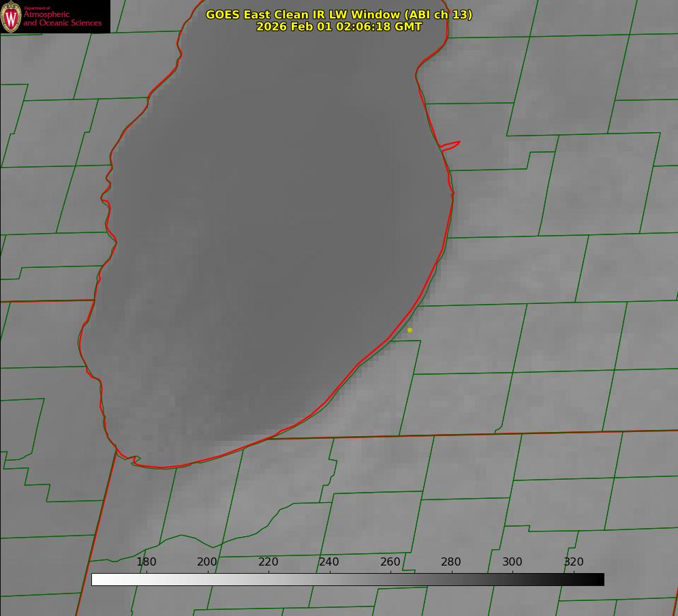Viewport: 678px width, 616px height.
Task: Select the yellow dot marker near the lakeshore
Action: click(x=410, y=330)
